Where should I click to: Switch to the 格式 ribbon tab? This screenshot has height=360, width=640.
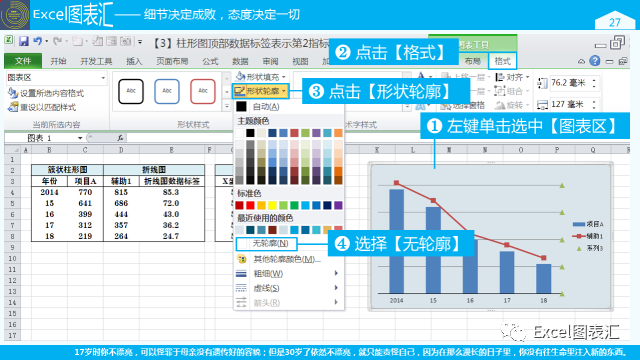tap(502, 61)
